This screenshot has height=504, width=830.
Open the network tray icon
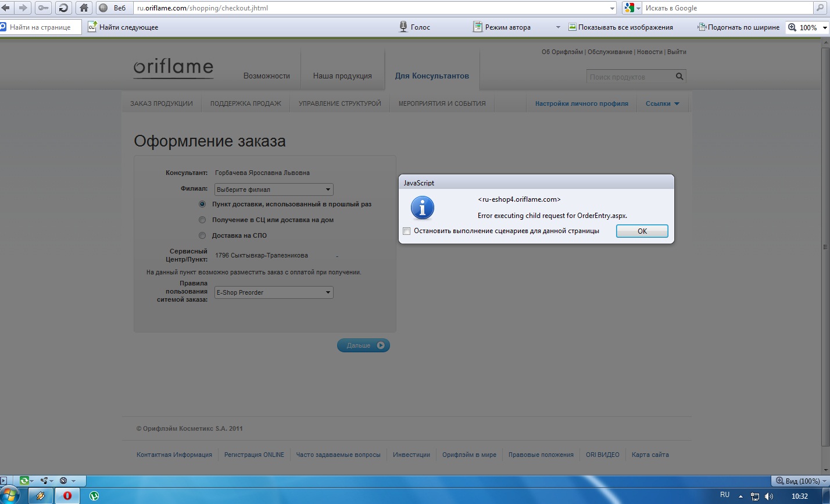(x=755, y=496)
